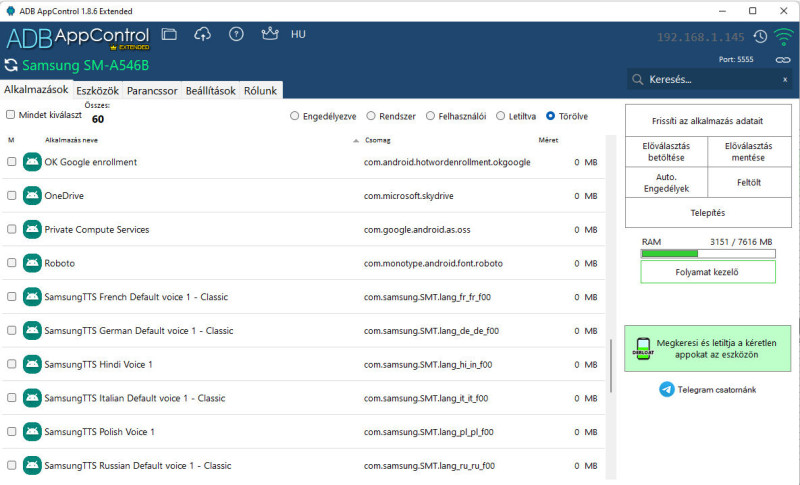Image resolution: width=800 pixels, height=485 pixels.
Task: Click SamsungTTS French voice app icon
Action: [x=32, y=296]
